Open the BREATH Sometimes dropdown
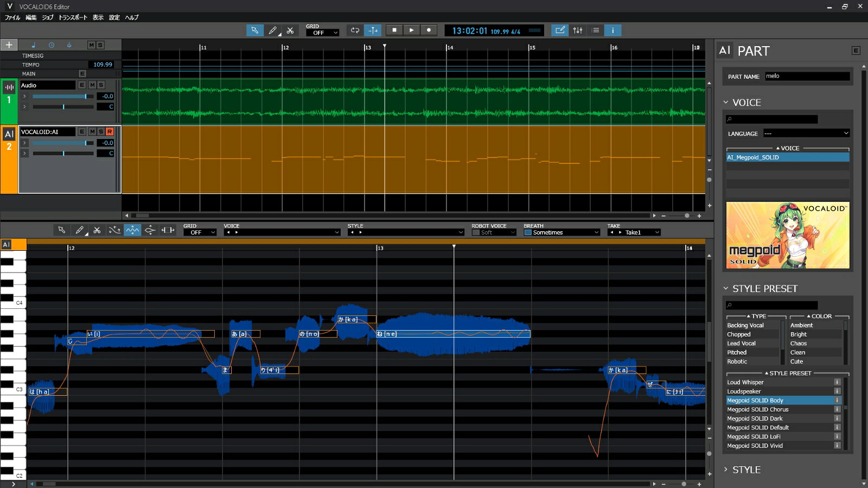 pos(561,232)
